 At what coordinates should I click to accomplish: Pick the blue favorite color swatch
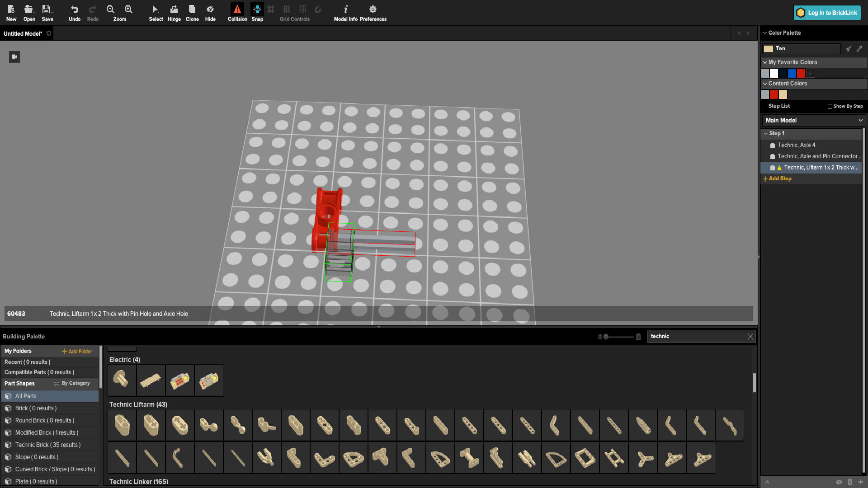tap(792, 73)
